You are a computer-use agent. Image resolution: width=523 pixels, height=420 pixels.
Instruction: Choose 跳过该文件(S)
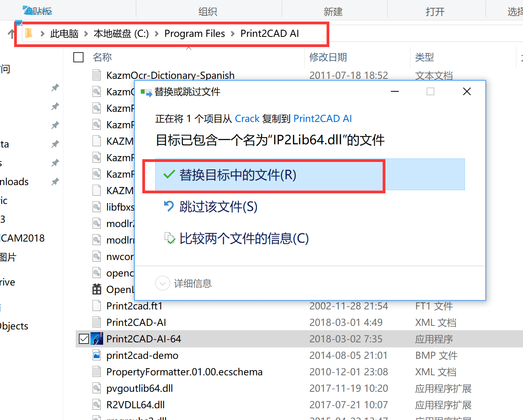[x=218, y=206]
